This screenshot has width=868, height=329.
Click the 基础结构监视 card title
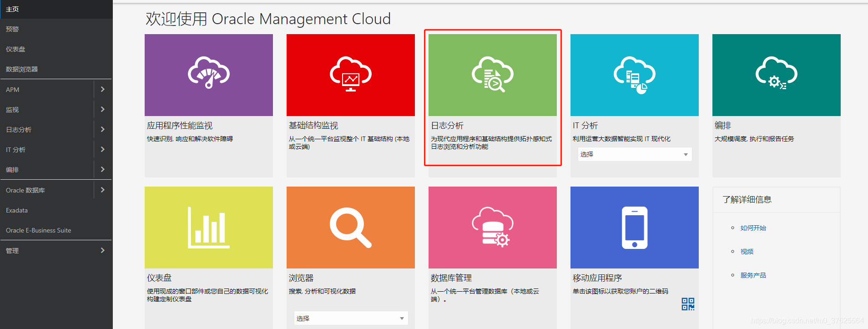pyautogui.click(x=313, y=126)
